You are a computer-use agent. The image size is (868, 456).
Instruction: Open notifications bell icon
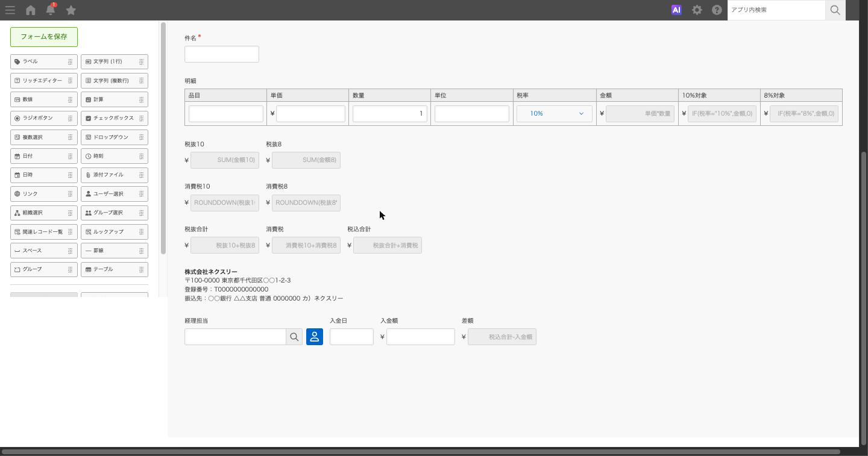pyautogui.click(x=51, y=10)
